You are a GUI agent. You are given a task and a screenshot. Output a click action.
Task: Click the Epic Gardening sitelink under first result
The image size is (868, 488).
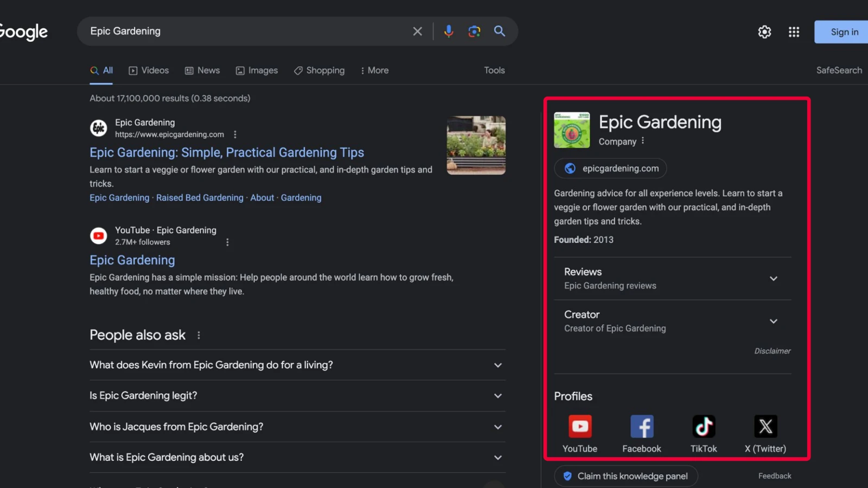[x=119, y=198]
